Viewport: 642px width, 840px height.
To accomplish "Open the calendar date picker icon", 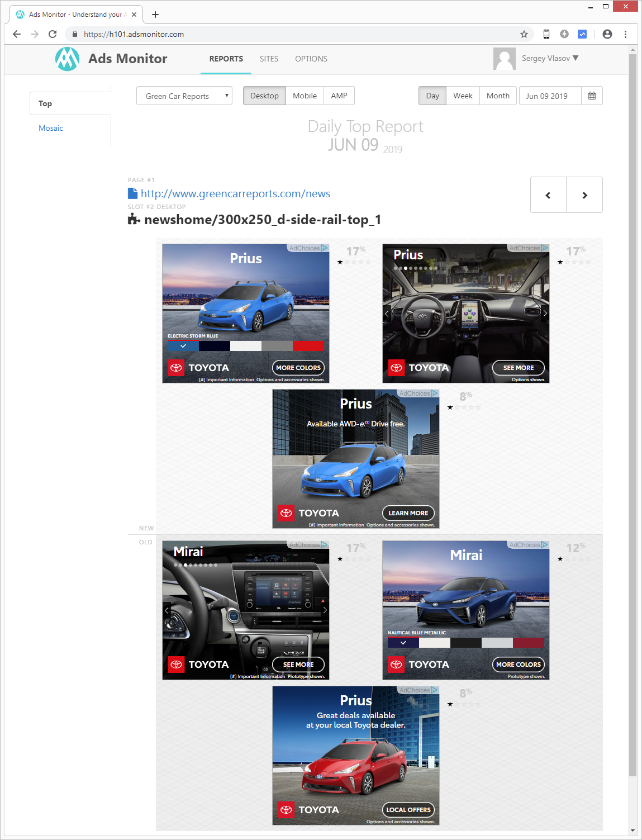I will (592, 96).
